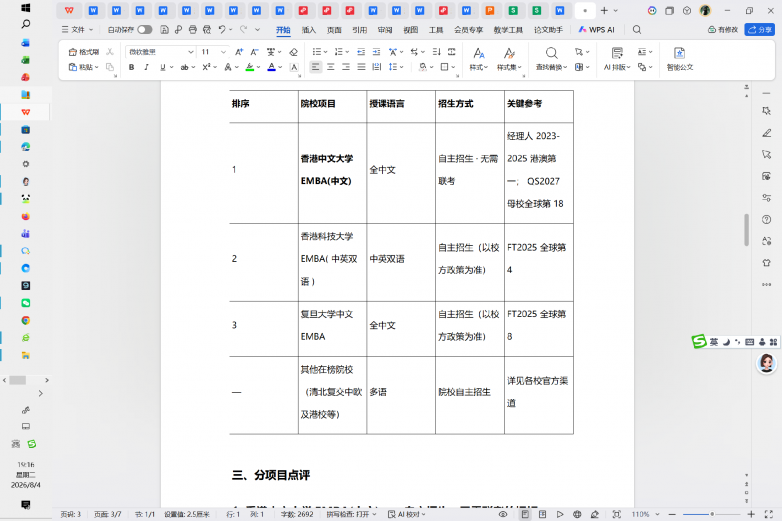Switch to the Review (审阅) tab
782x521 pixels.
point(385,30)
